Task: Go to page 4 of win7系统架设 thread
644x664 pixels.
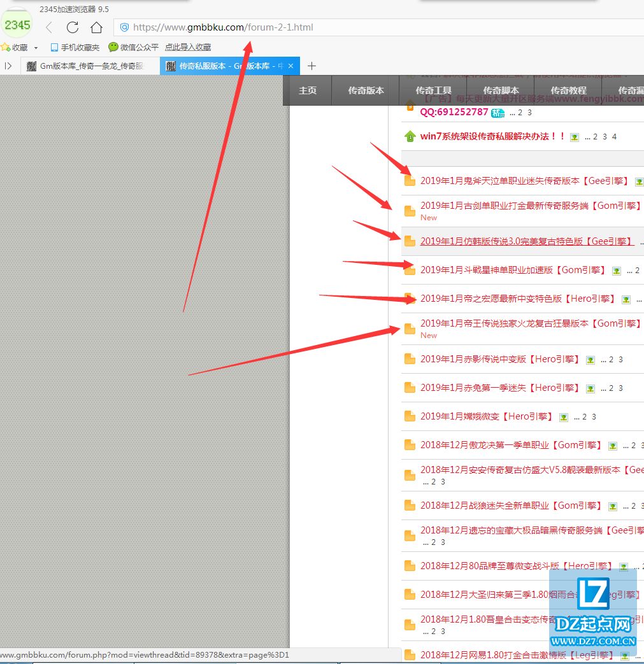Action: [614, 137]
